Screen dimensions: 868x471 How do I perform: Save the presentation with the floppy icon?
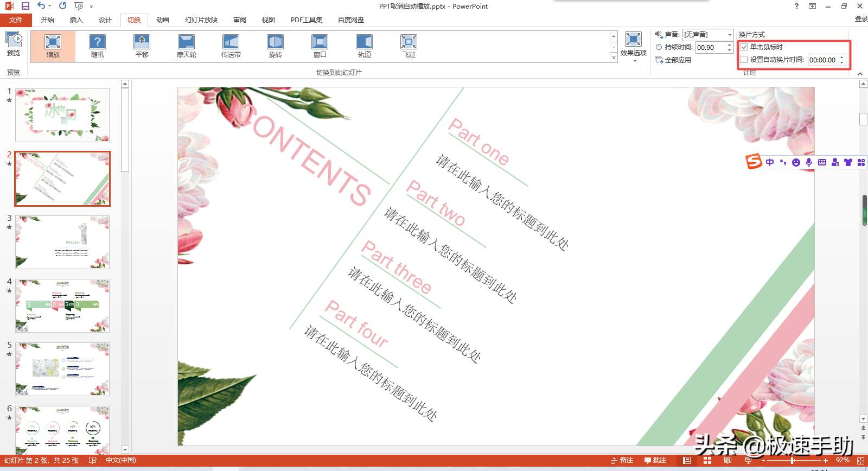point(25,6)
